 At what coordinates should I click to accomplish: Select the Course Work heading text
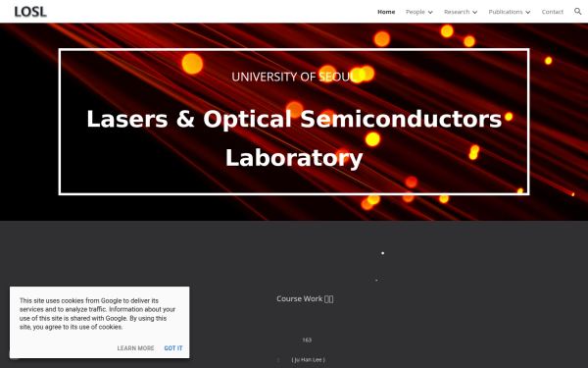pos(305,298)
